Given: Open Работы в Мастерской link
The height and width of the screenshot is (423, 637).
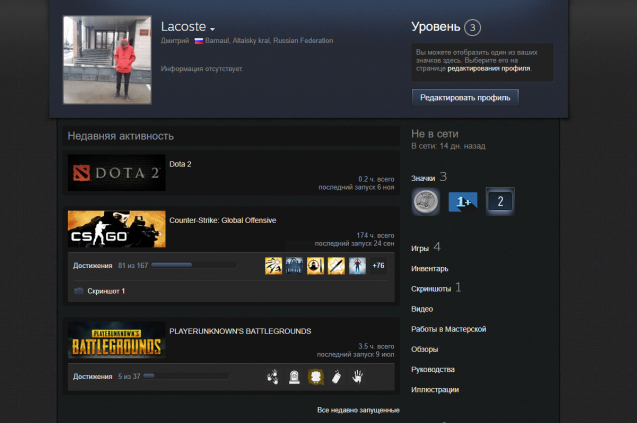Looking at the screenshot, I should [x=448, y=329].
